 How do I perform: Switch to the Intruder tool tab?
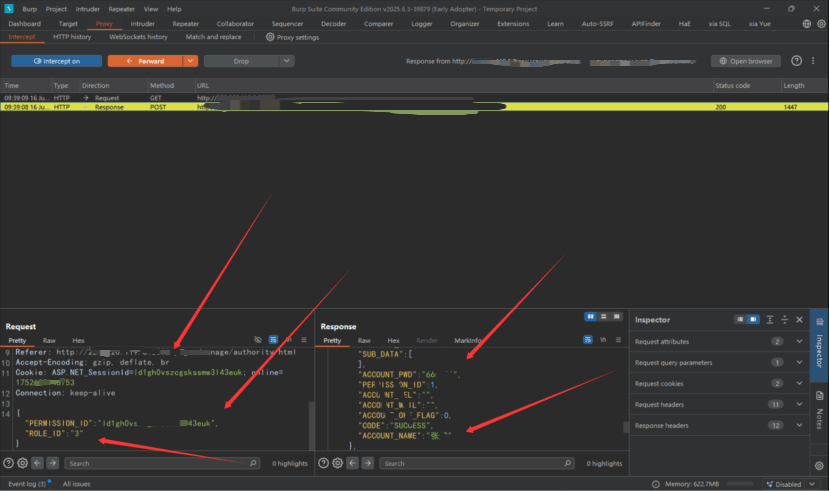[x=142, y=24]
